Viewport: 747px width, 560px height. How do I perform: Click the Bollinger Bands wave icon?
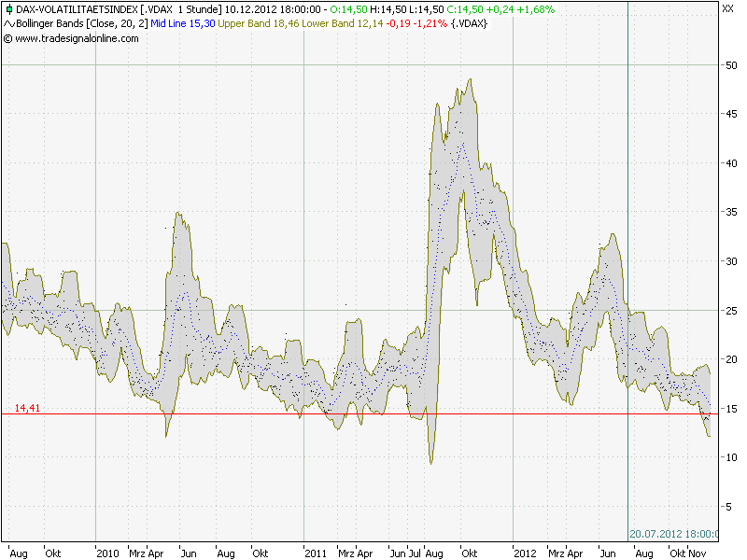click(9, 24)
